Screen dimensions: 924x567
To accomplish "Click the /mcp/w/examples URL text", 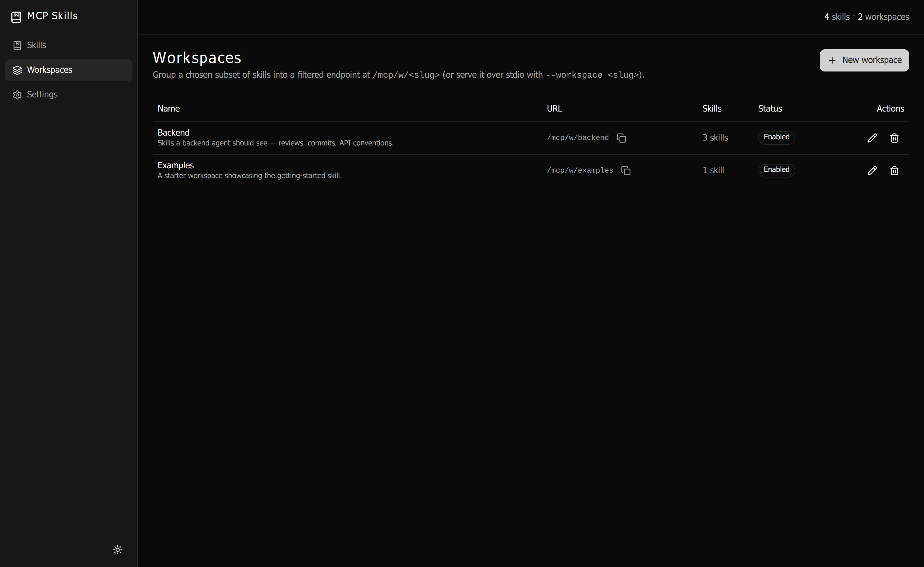I will click(x=580, y=170).
